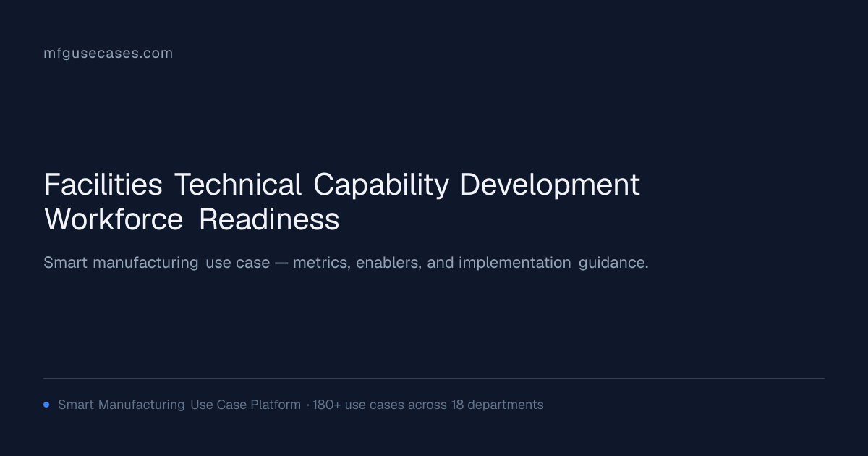Select the heading 'Facilities Technical Capability Development'

(x=342, y=185)
